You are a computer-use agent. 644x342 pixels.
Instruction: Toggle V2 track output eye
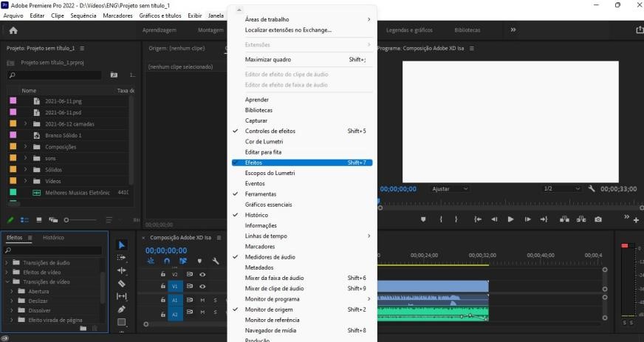coord(202,274)
